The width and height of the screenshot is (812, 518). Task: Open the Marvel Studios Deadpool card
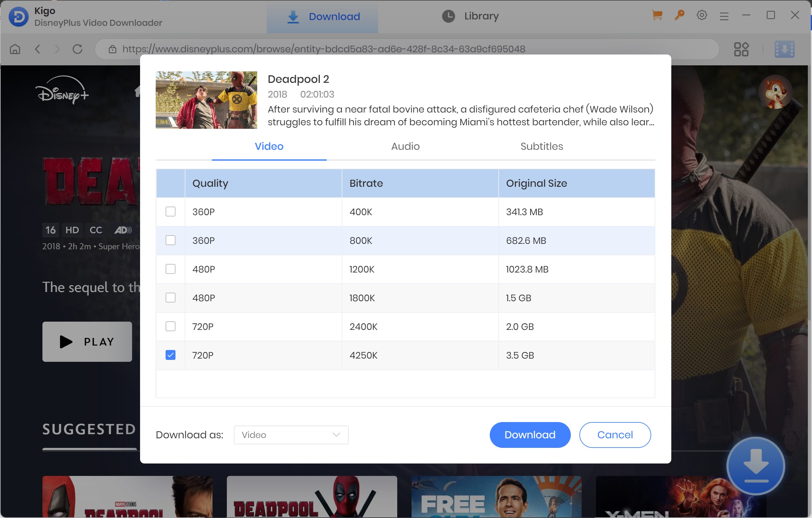click(127, 496)
